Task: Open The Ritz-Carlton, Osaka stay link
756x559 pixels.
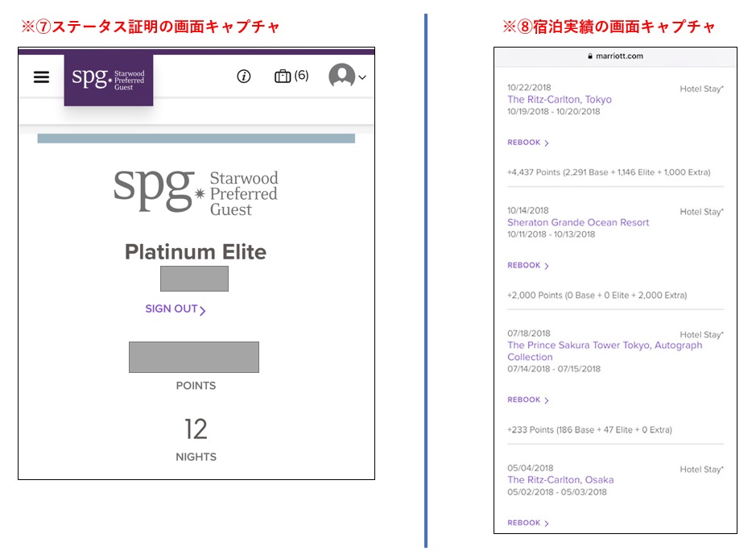Action: [560, 480]
